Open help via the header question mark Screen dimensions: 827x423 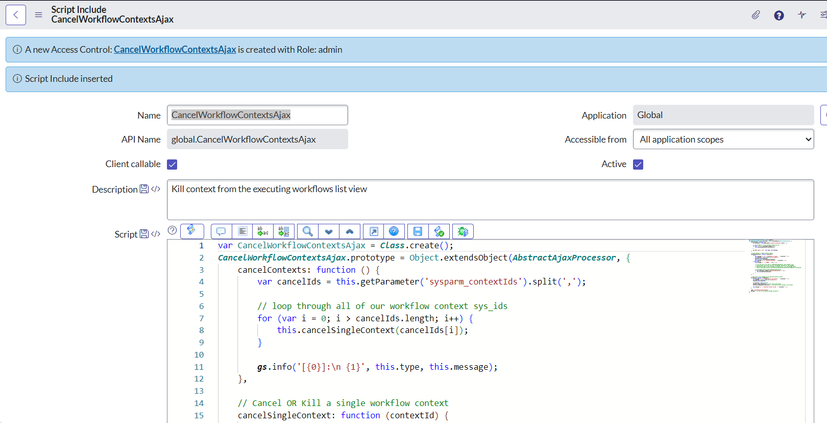pos(778,15)
